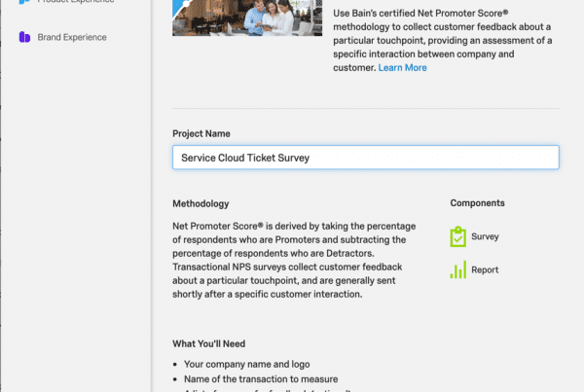Image resolution: width=584 pixels, height=392 pixels.
Task: Click the Components heading
Action: tap(477, 203)
